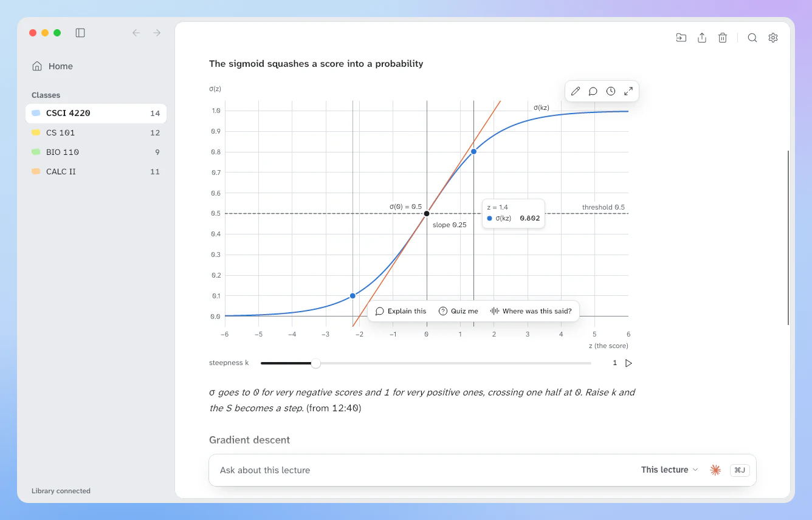This screenshot has width=812, height=520.
Task: Click the black point at the curve's center
Action: coord(427,213)
